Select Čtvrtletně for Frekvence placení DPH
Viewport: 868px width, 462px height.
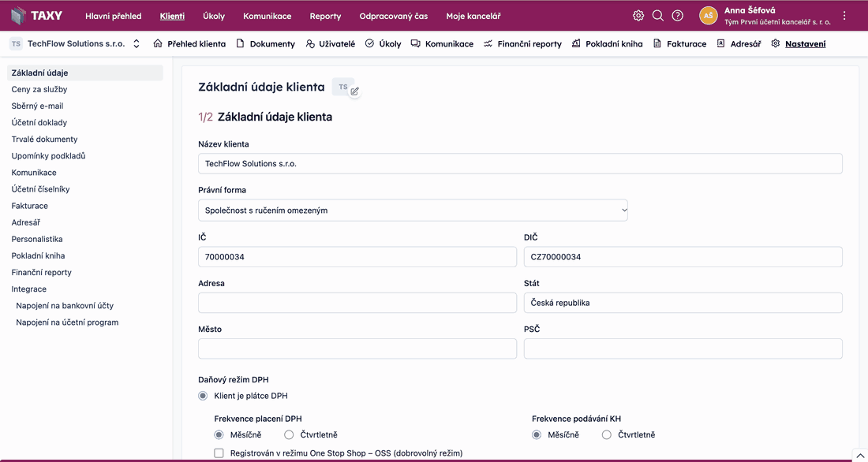[x=288, y=435]
